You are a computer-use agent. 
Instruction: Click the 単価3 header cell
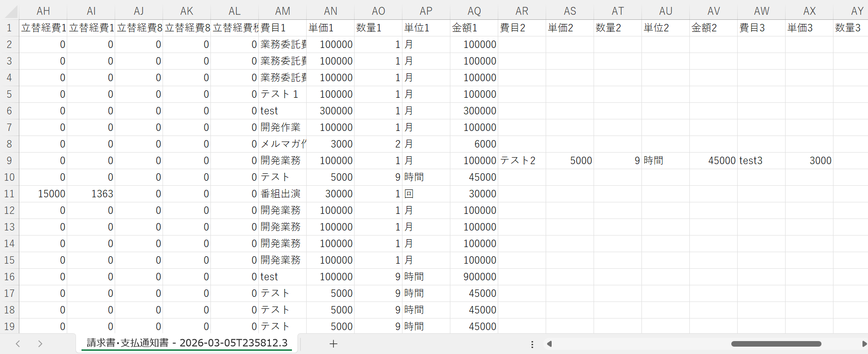pyautogui.click(x=810, y=28)
